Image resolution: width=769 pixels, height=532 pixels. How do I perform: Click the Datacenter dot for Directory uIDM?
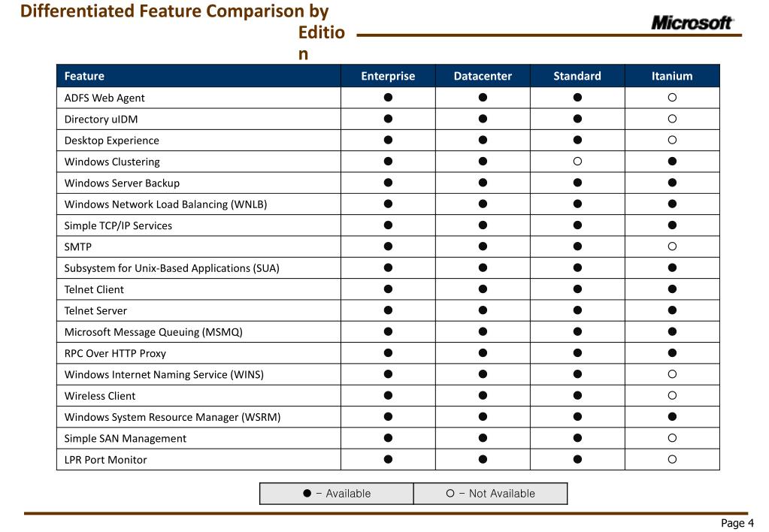point(483,119)
